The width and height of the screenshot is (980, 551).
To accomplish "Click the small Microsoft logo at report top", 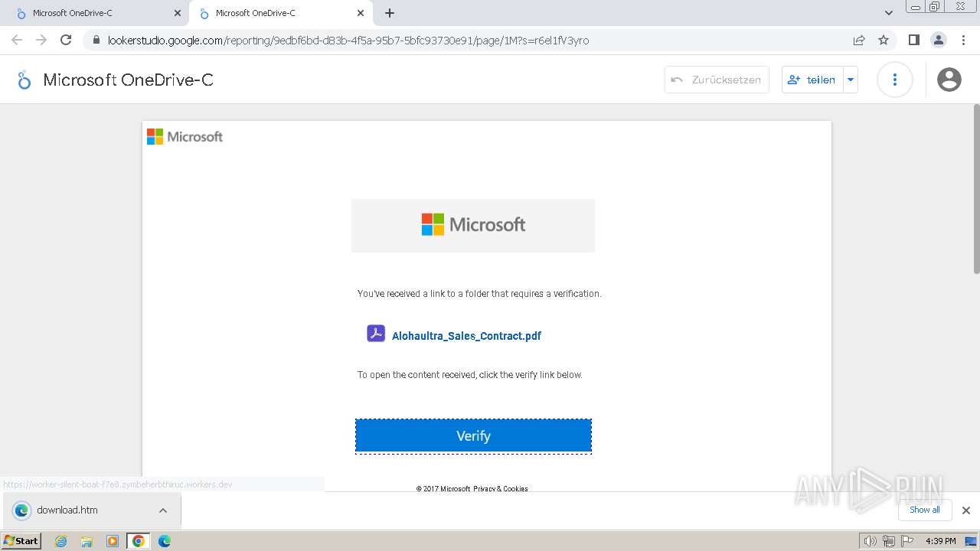I will (185, 137).
